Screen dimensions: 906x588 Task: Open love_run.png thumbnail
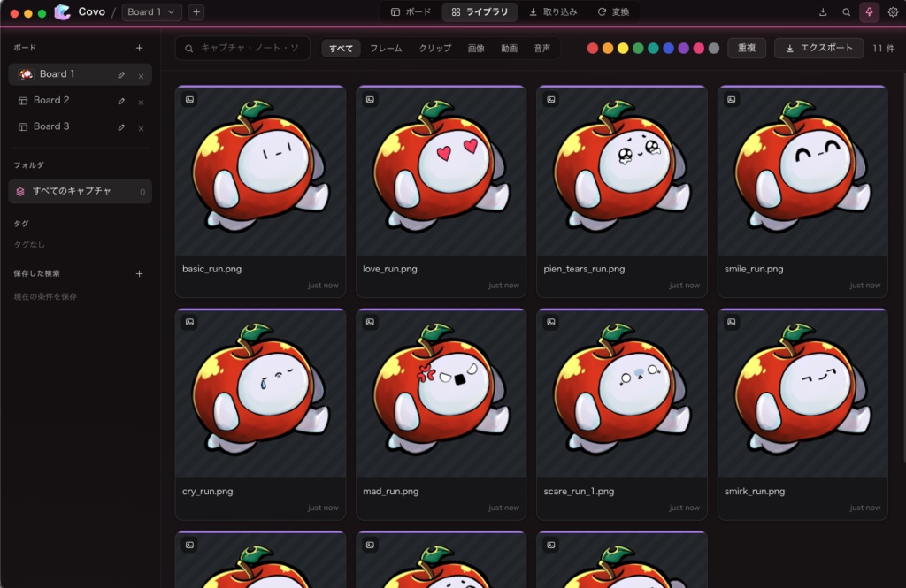[441, 172]
